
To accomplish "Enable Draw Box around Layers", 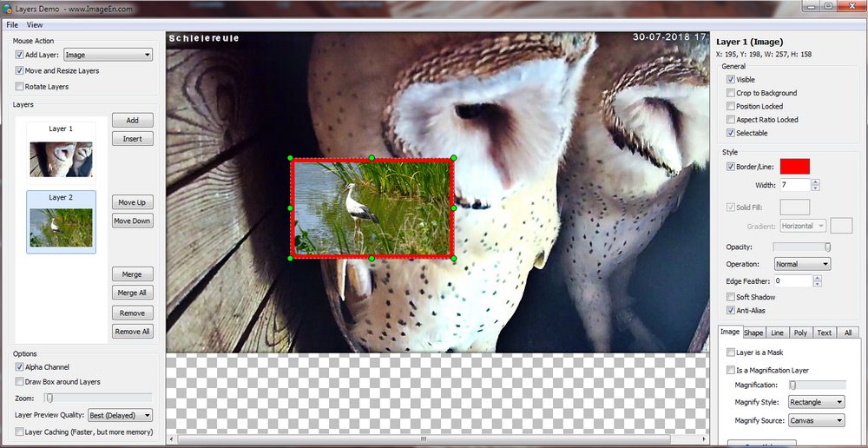I will tap(19, 381).
